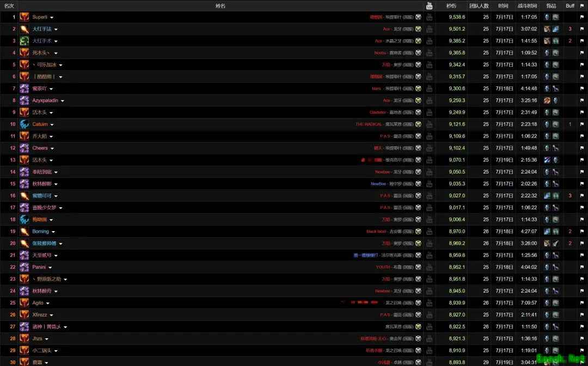Click the flag icon in the column header
Screen dimensions: 588x366
click(x=581, y=5)
